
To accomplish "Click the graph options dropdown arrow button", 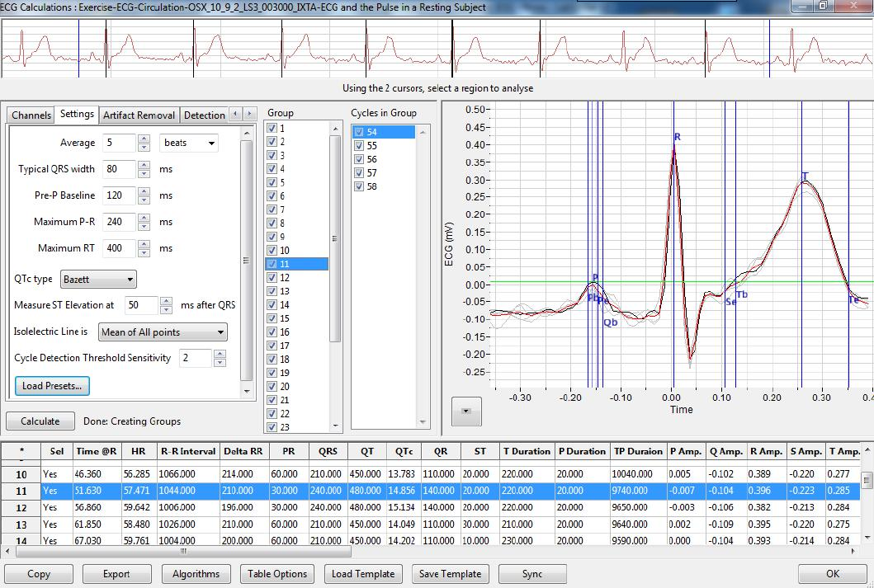I will 467,411.
